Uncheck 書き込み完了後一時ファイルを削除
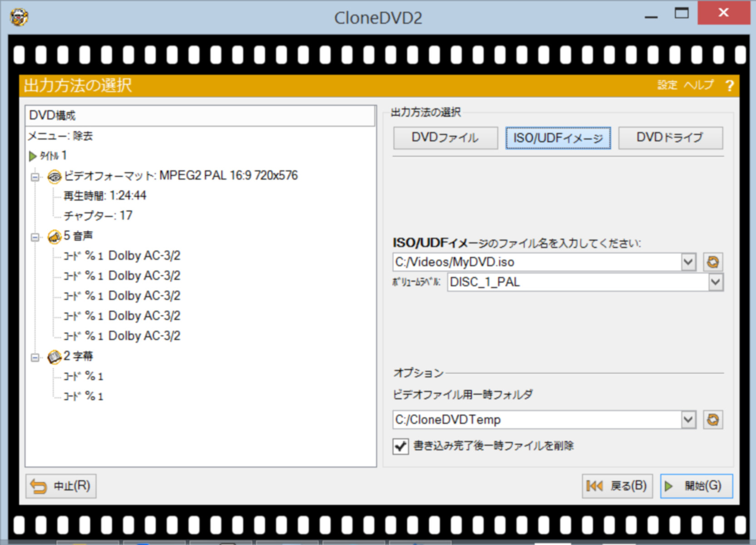The image size is (756, 545). coord(400,447)
